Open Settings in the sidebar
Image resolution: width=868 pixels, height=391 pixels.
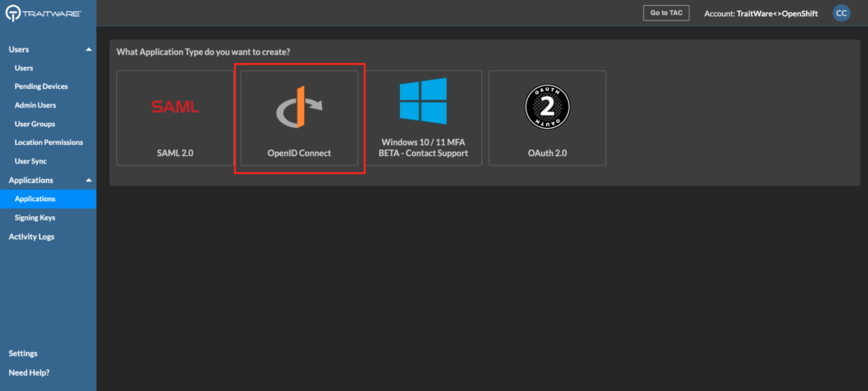(x=23, y=354)
